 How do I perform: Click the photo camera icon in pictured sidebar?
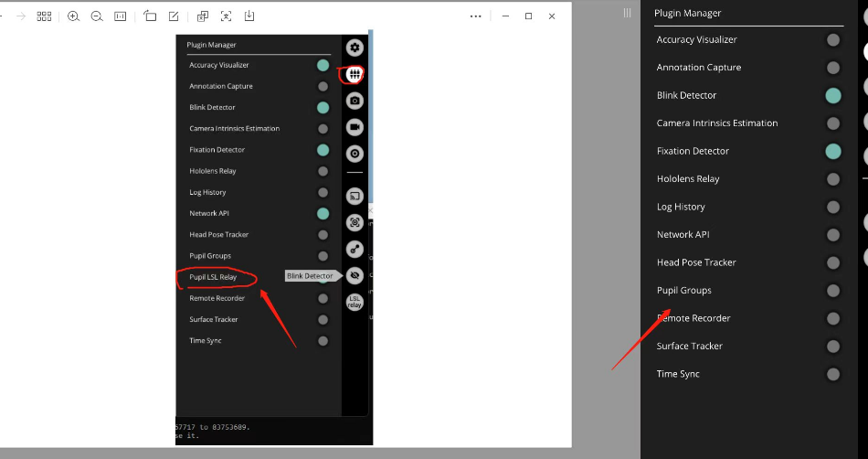click(355, 101)
